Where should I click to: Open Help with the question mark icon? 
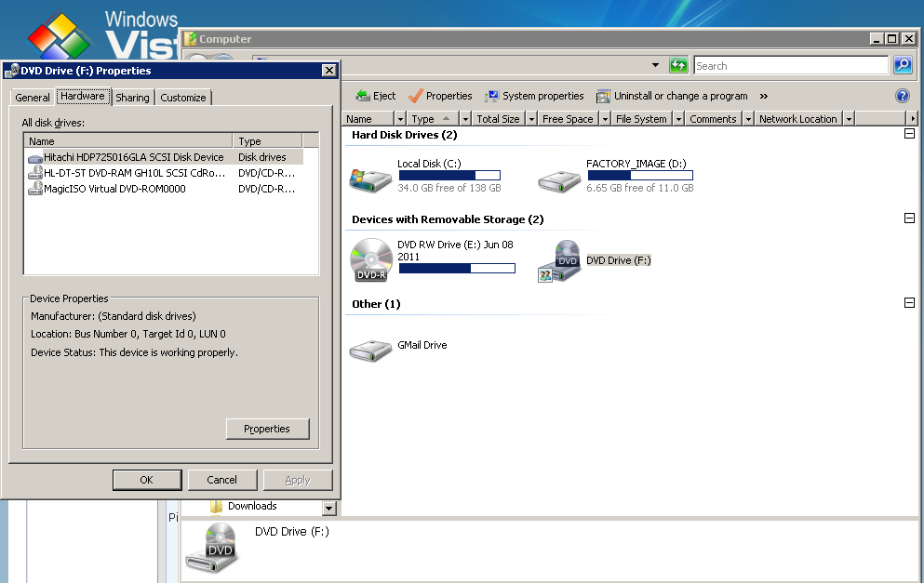coord(903,96)
